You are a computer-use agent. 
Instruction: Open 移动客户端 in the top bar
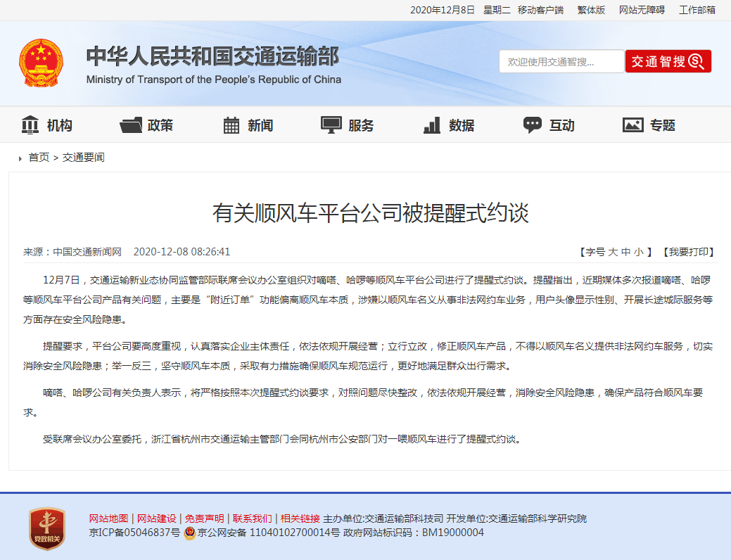(540, 10)
